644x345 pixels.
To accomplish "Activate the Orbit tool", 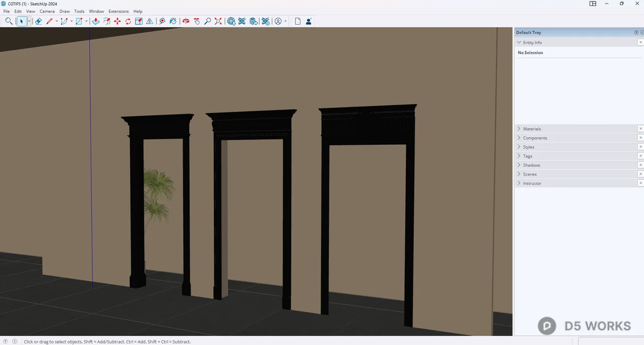I will (186, 21).
